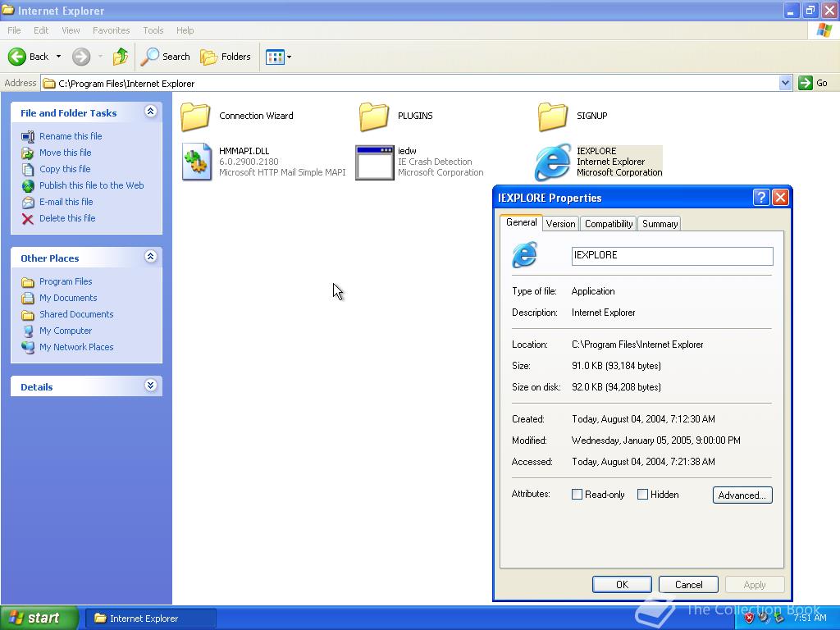This screenshot has width=840, height=630.
Task: Switch to the Compatibility tab
Action: (609, 224)
